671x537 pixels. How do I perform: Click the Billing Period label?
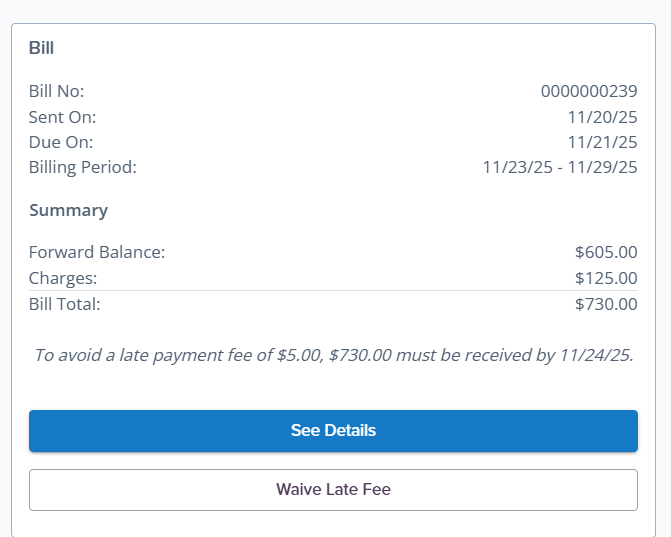coord(82,167)
